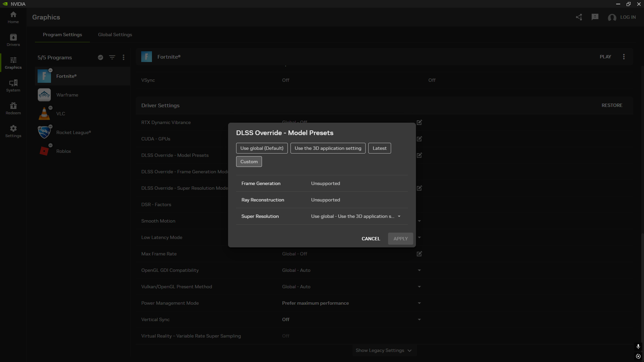Open the Settings gear in sidebar
The width and height of the screenshot is (644, 362).
pos(13,131)
